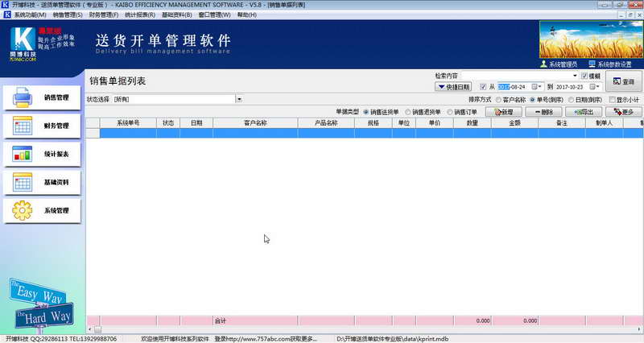The height and width of the screenshot is (343, 644).
Task: Click the 系统参数设置 link
Action: pyautogui.click(x=614, y=64)
